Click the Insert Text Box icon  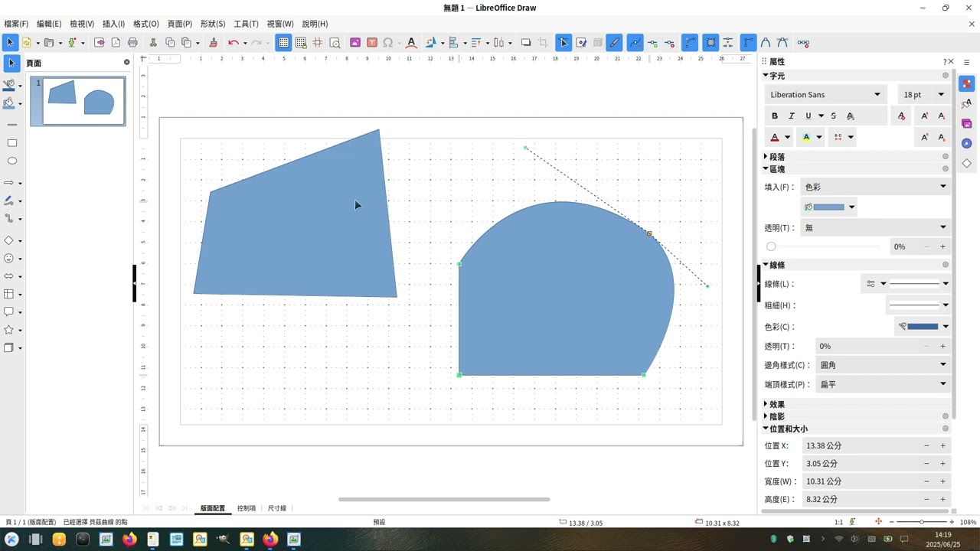coord(372,43)
